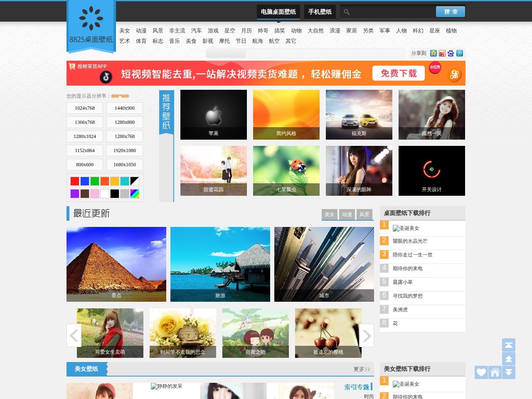
Task: Click the left carousel arrow
Action: tap(73, 336)
